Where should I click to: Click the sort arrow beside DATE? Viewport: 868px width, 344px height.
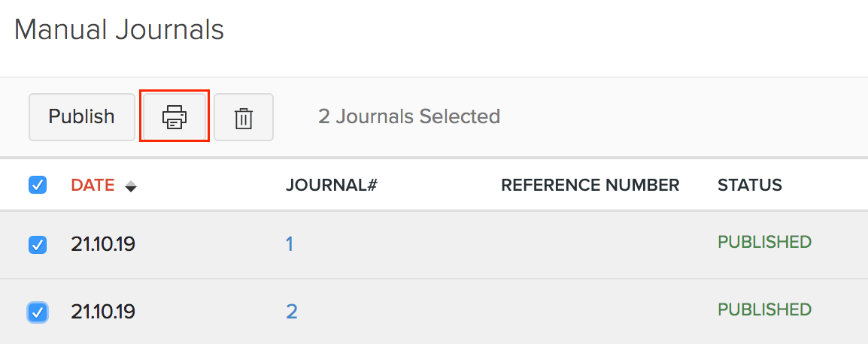click(131, 186)
